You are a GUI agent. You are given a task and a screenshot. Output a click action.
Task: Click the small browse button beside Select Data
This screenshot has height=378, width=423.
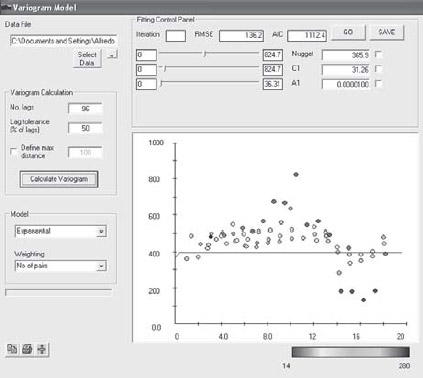coord(112,54)
